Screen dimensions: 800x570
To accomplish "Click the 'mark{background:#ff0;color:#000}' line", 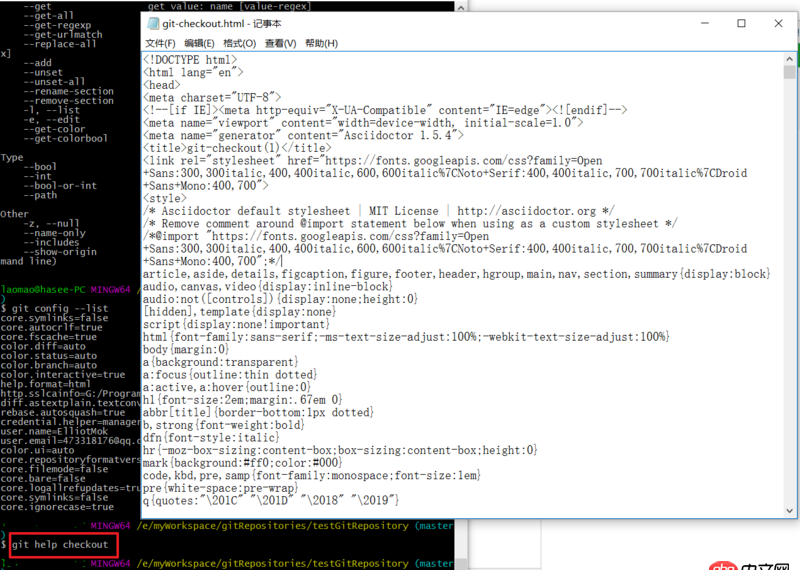I will tap(242, 463).
